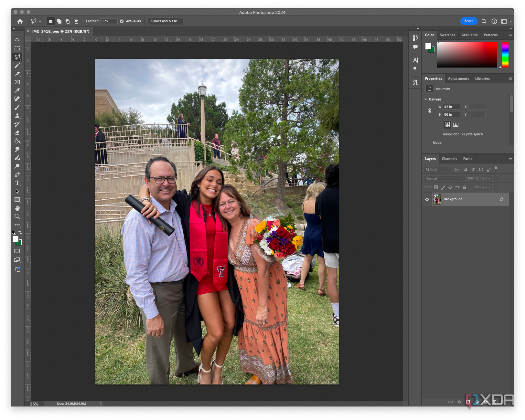The image size is (525, 420).
Task: Select the Rectangular Marquee tool
Action: click(17, 48)
